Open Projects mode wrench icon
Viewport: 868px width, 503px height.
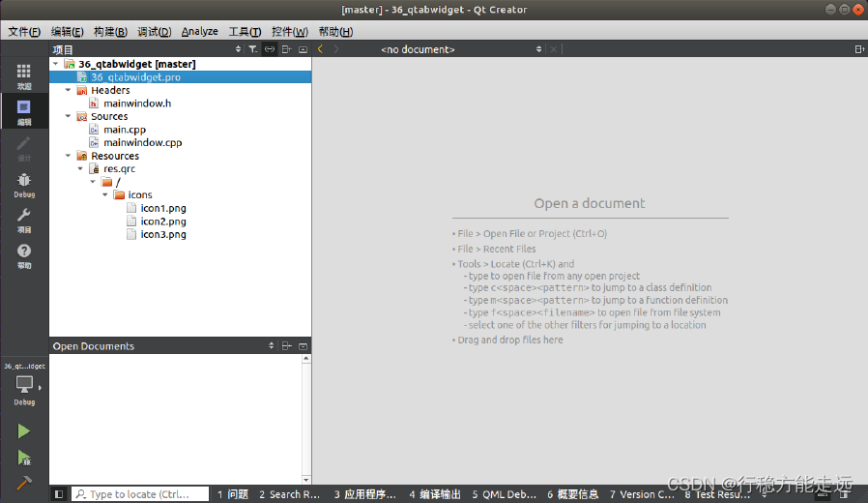(24, 220)
